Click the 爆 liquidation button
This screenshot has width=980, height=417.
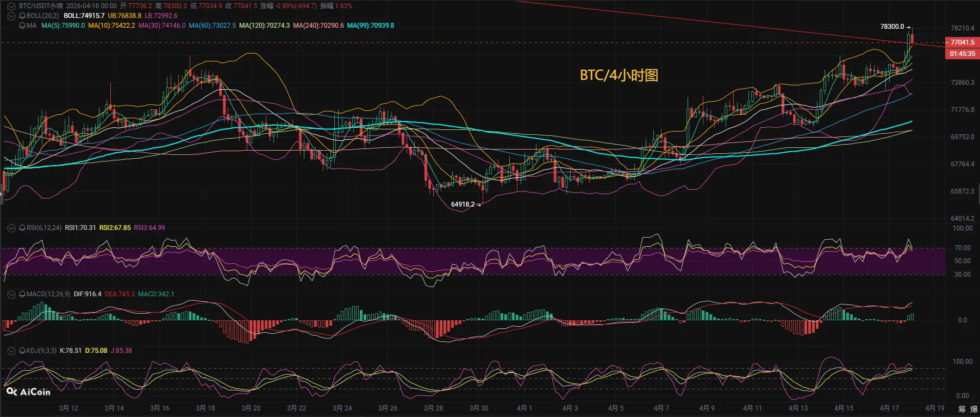click(974, 409)
